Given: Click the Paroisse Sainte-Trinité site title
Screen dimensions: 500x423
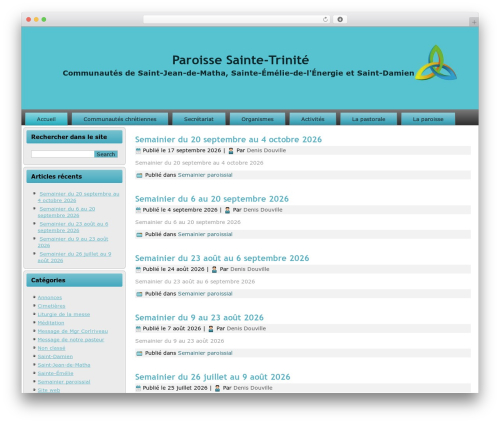Looking at the screenshot, I should pos(240,60).
